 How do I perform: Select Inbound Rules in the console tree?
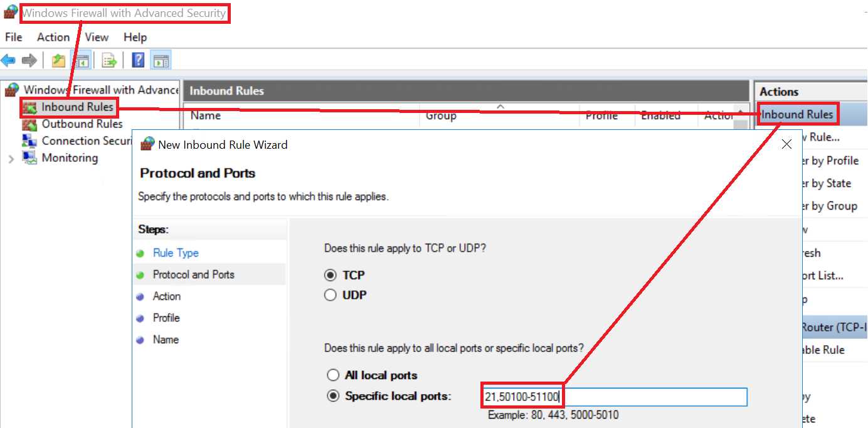(x=77, y=107)
